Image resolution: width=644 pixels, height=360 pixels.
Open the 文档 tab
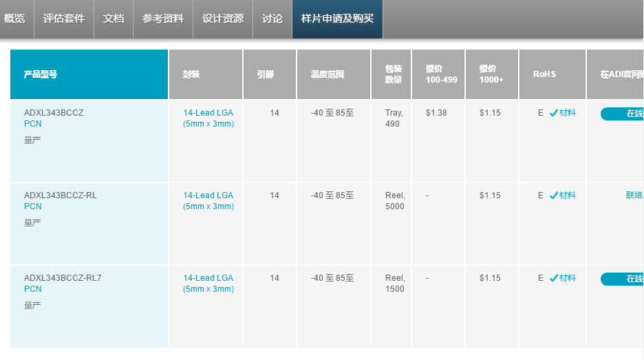click(x=114, y=19)
